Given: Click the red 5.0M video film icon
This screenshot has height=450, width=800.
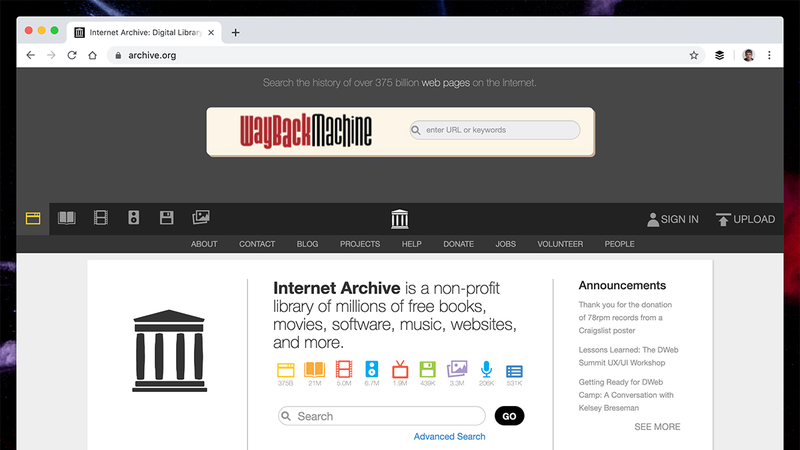Looking at the screenshot, I should tap(344, 369).
